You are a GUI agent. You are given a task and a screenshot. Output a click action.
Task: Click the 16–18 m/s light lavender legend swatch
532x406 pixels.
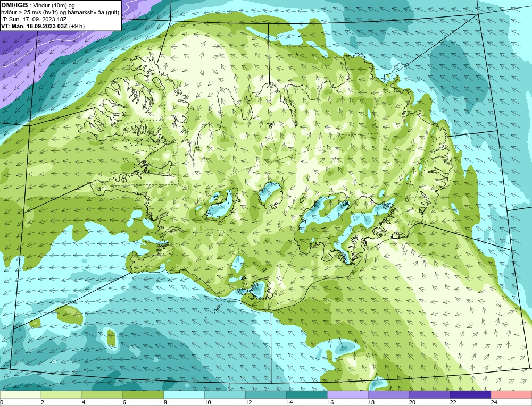click(348, 394)
